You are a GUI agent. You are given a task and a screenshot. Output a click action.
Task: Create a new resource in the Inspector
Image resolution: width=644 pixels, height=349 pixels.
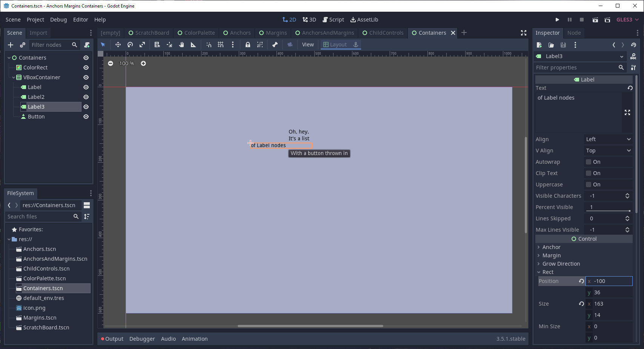pyautogui.click(x=539, y=45)
